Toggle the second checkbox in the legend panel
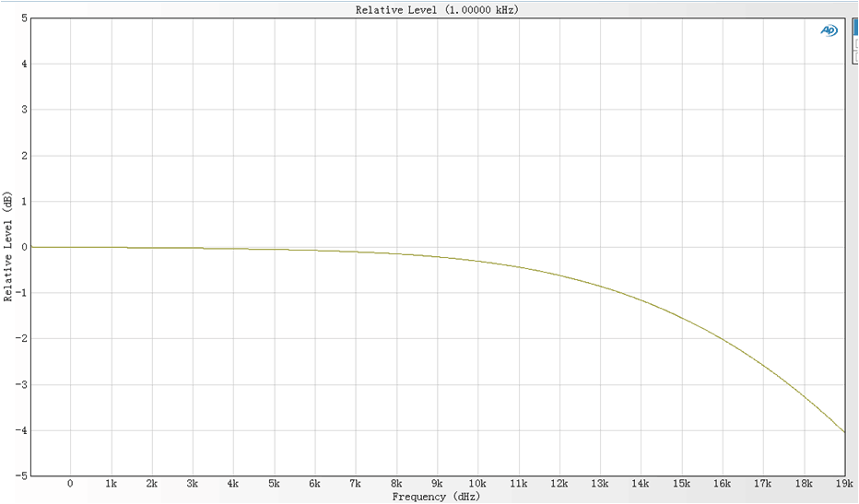 click(x=855, y=56)
